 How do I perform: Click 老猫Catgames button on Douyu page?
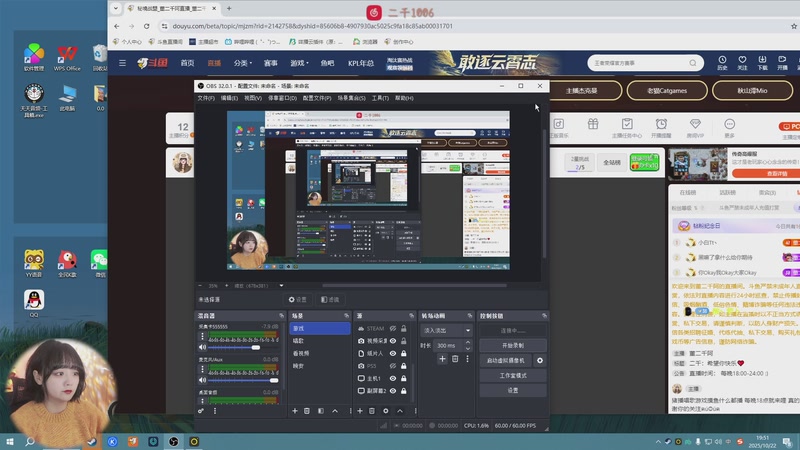(x=667, y=91)
